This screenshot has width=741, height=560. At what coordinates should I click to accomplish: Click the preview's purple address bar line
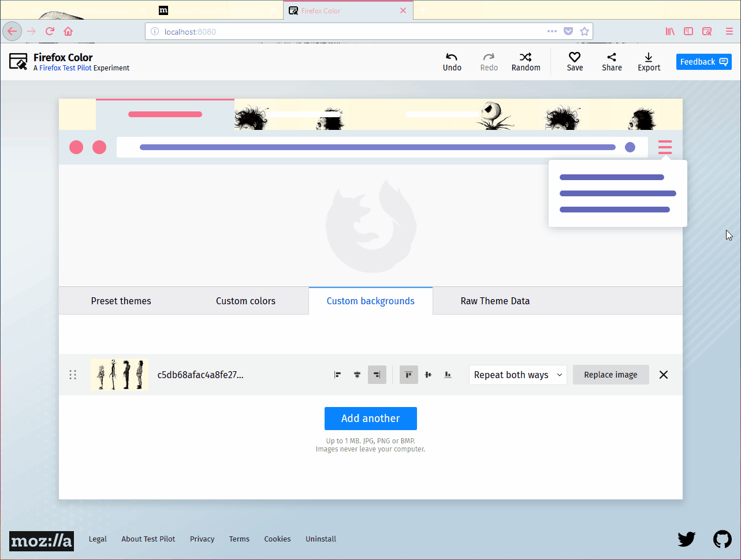tap(378, 147)
